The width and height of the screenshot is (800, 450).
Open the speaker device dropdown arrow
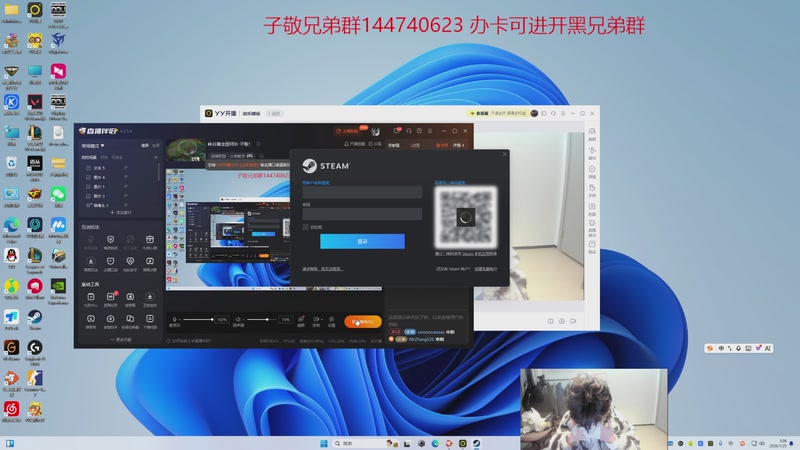tap(243, 320)
